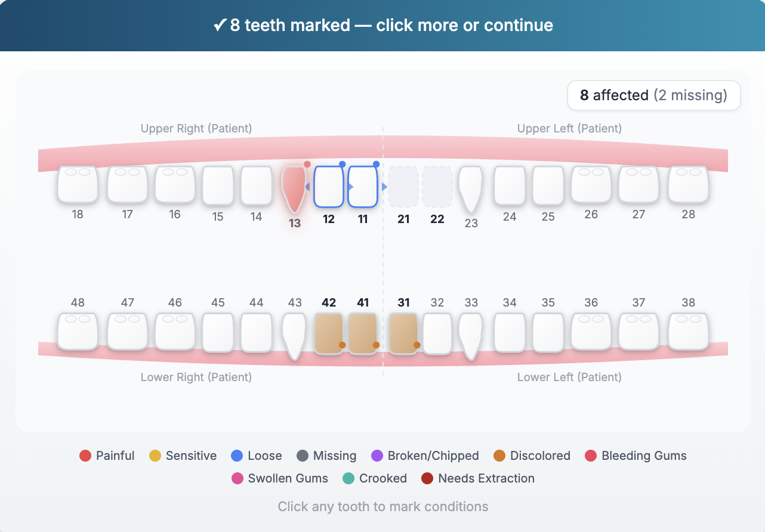Enable the Crooked condition marker

(375, 478)
